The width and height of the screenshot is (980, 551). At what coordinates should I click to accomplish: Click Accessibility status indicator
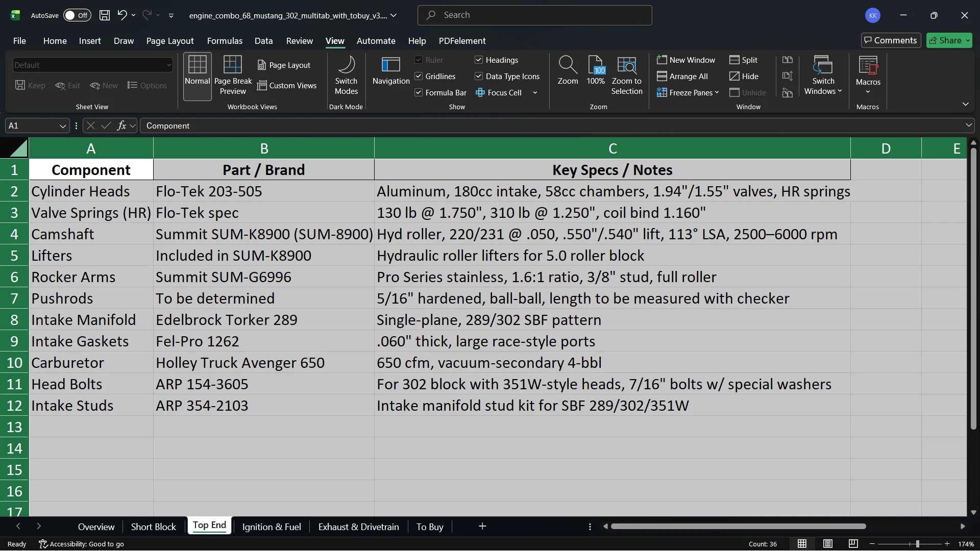tap(82, 544)
